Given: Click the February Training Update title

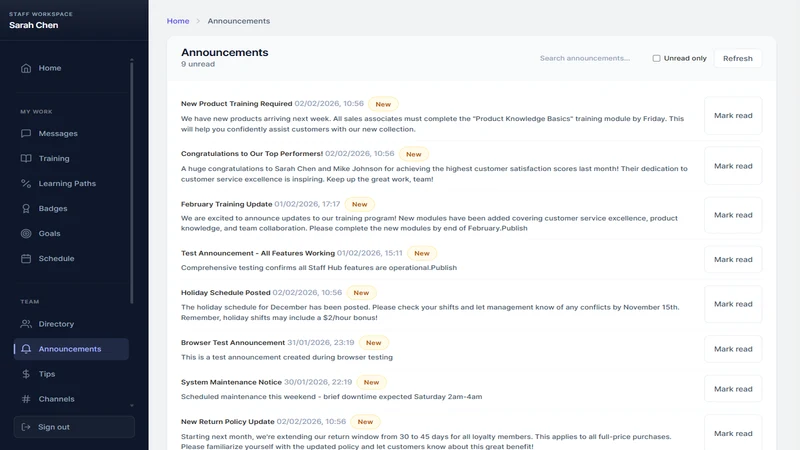Looking at the screenshot, I should click(227, 204).
